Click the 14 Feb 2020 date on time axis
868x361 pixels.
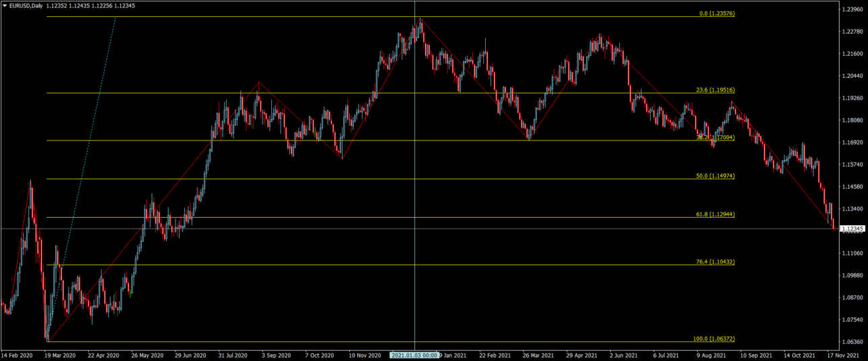coord(17,355)
